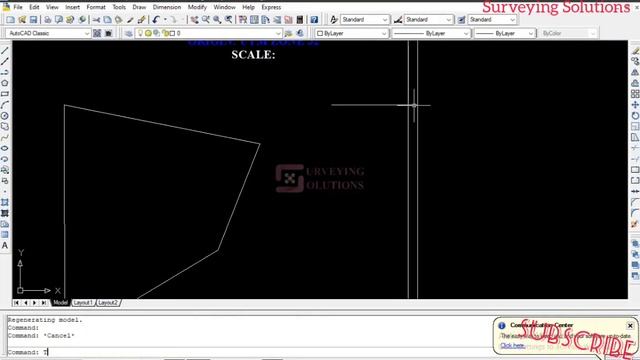Select the Revision Cloud tool
Viewport: 640px width, 360px height.
pyautogui.click(x=5, y=127)
